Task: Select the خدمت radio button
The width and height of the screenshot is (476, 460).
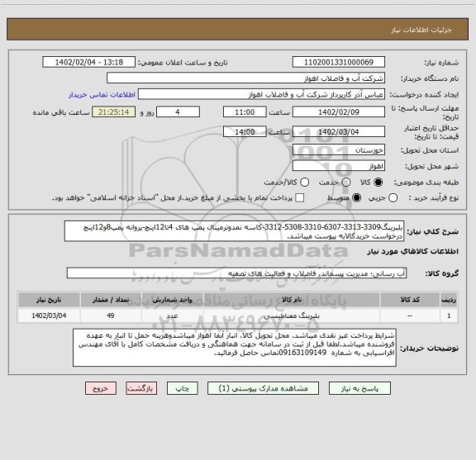Action: [x=345, y=183]
